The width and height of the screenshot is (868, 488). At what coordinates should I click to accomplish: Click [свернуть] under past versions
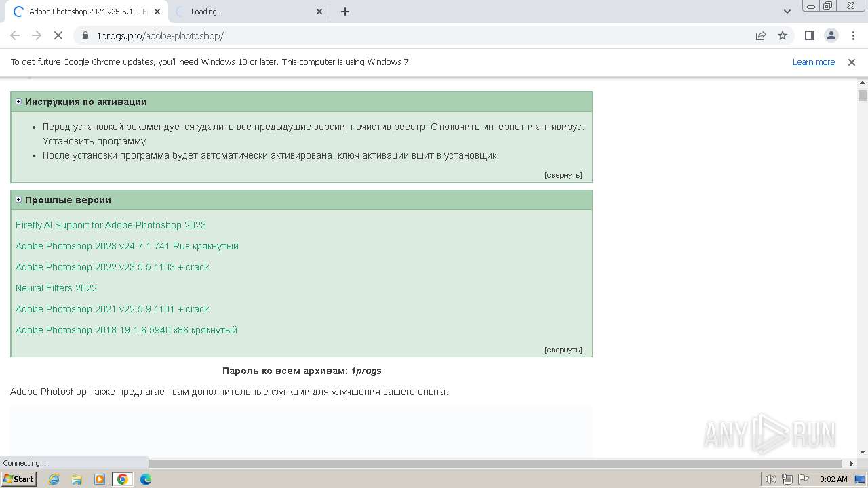[563, 350]
